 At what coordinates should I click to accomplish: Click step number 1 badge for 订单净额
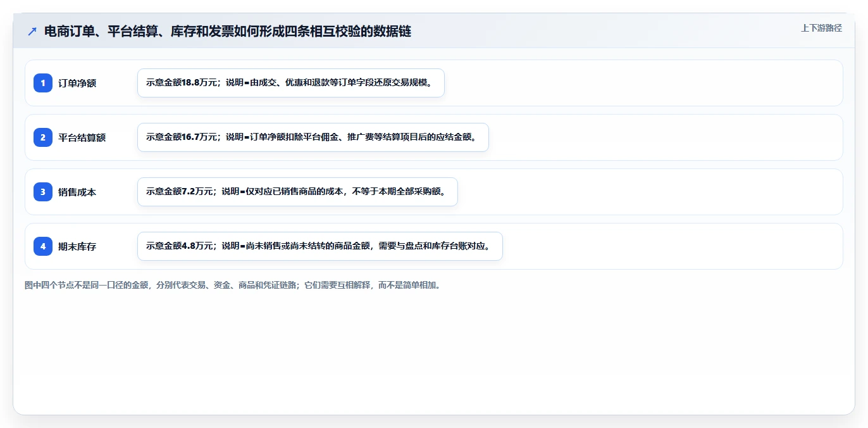click(43, 83)
